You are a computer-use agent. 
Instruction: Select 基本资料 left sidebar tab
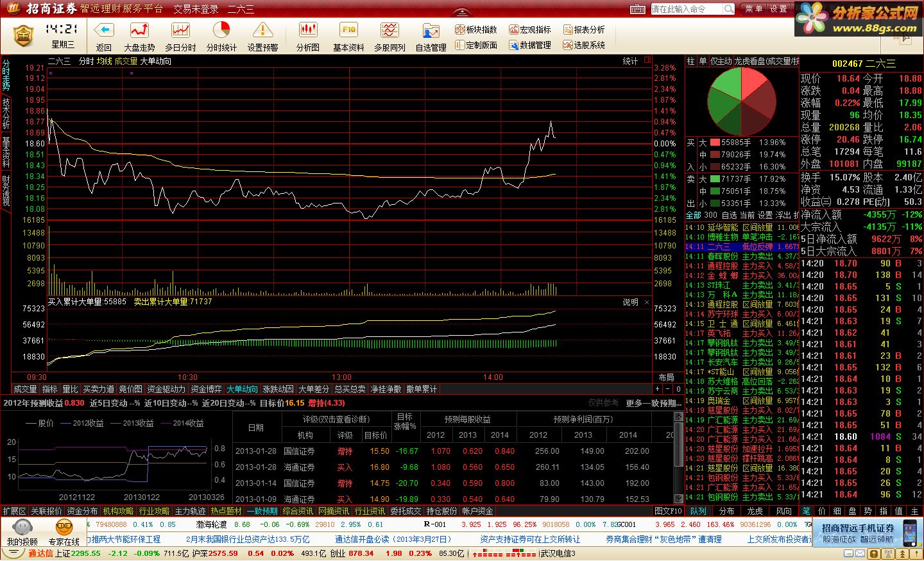pyautogui.click(x=6, y=151)
